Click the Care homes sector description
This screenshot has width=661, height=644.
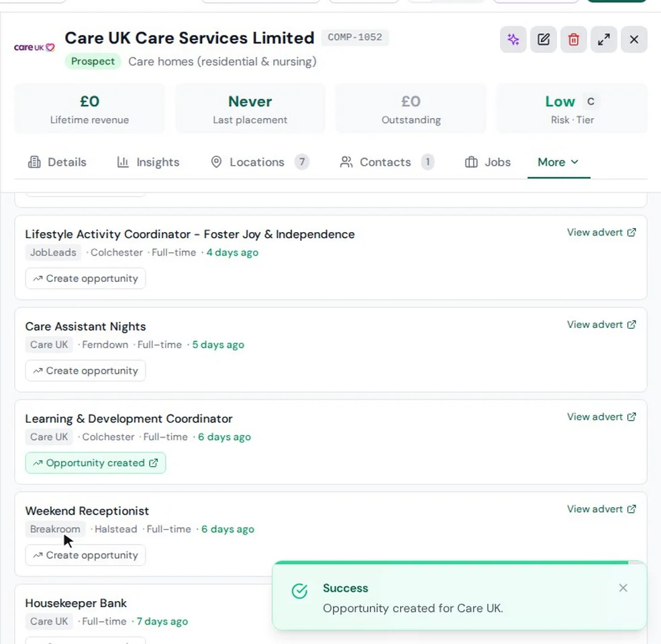pos(223,62)
